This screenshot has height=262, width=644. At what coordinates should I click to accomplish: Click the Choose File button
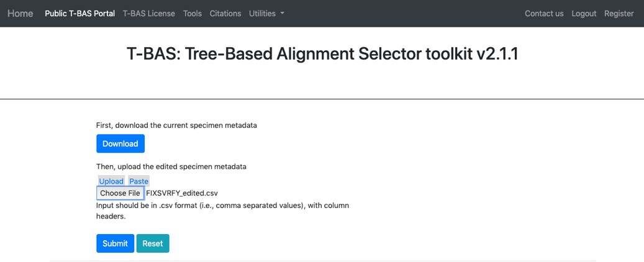pos(120,193)
